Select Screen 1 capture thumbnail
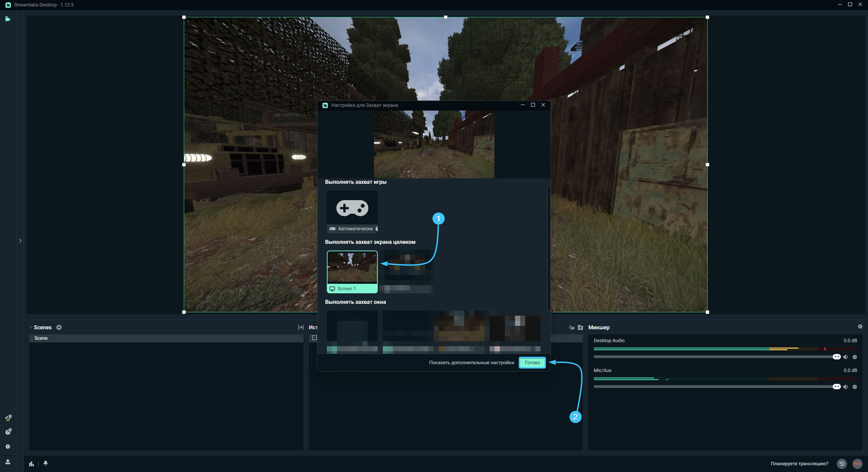This screenshot has width=868, height=472. 352,272
